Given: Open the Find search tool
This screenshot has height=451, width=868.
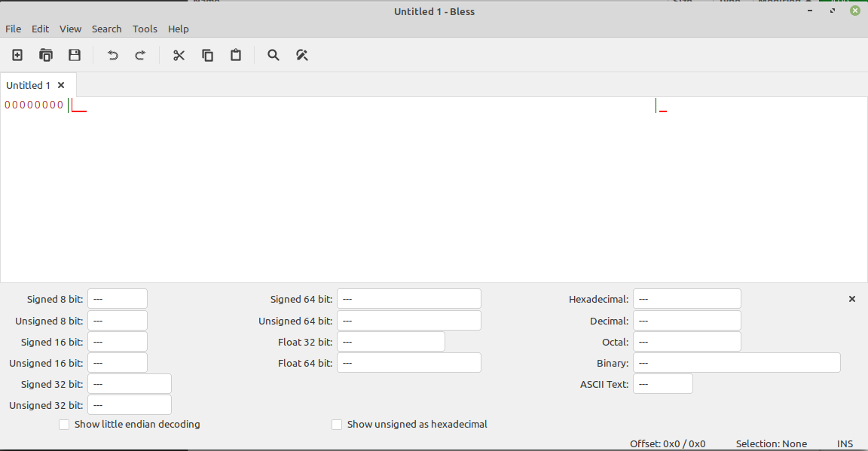Looking at the screenshot, I should (273, 55).
